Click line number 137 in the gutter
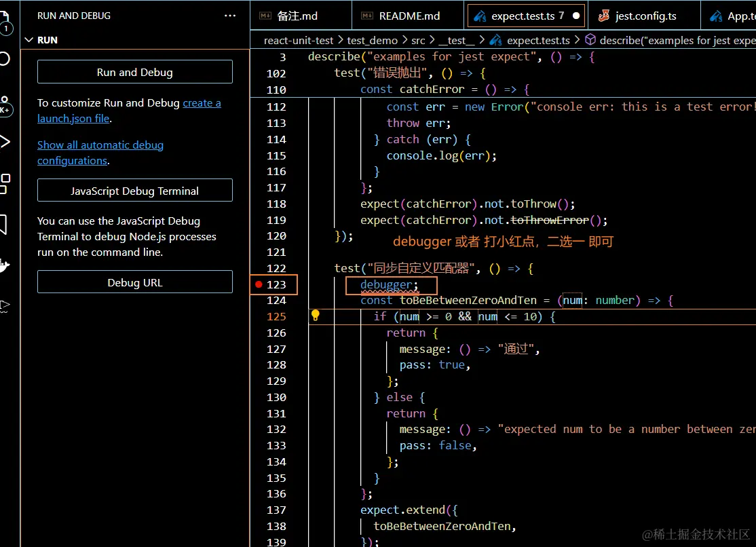The width and height of the screenshot is (756, 547). [276, 510]
